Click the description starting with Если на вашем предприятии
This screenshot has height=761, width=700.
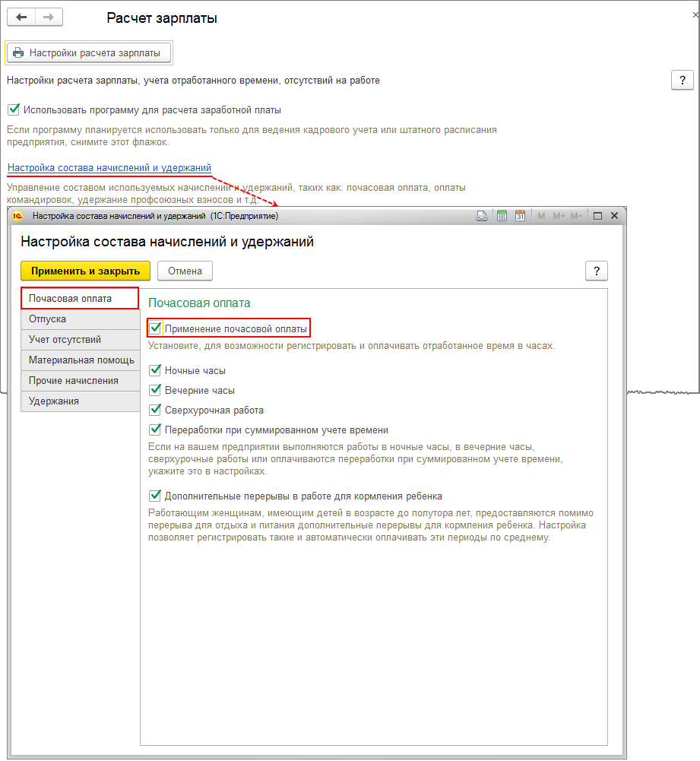[x=355, y=458]
